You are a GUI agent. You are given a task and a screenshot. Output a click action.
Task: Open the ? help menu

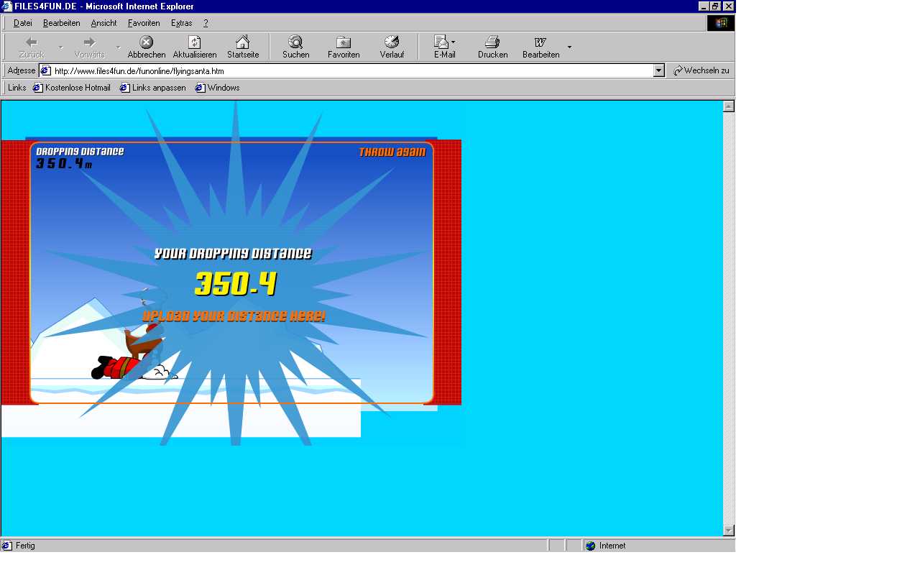pos(206,23)
